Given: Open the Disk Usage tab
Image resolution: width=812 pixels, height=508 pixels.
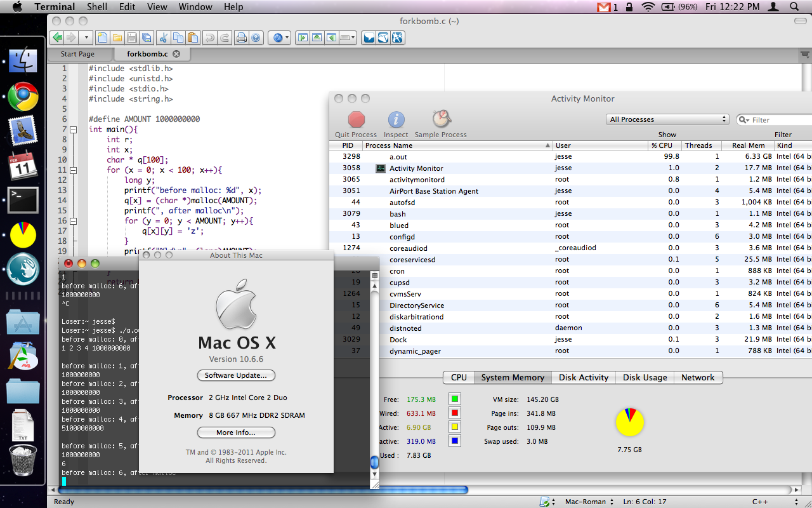Looking at the screenshot, I should 645,377.
